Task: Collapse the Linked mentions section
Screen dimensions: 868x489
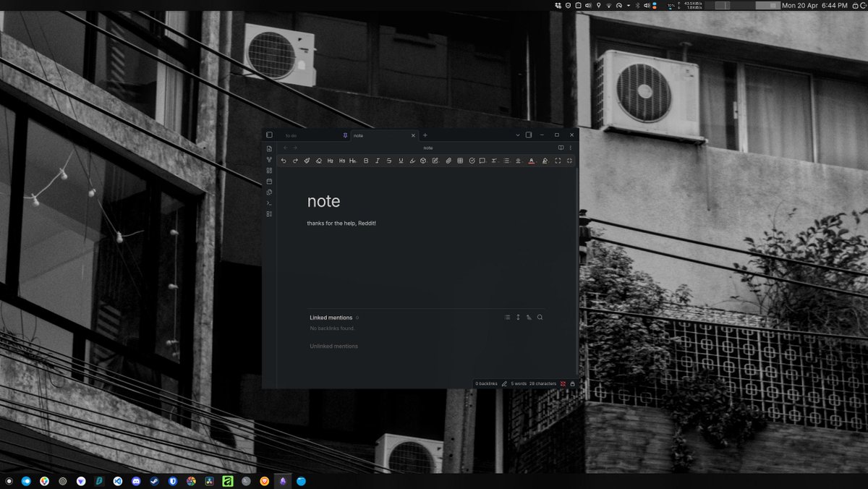Action: click(x=331, y=317)
